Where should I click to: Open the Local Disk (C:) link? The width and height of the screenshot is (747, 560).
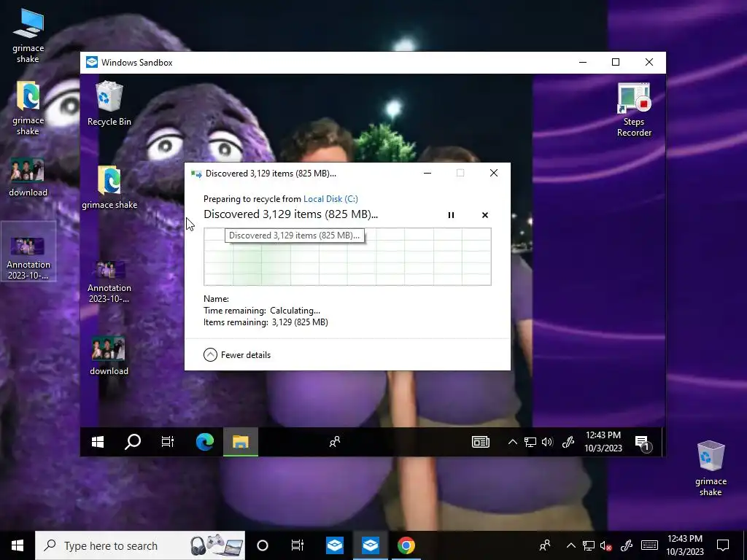[330, 199]
